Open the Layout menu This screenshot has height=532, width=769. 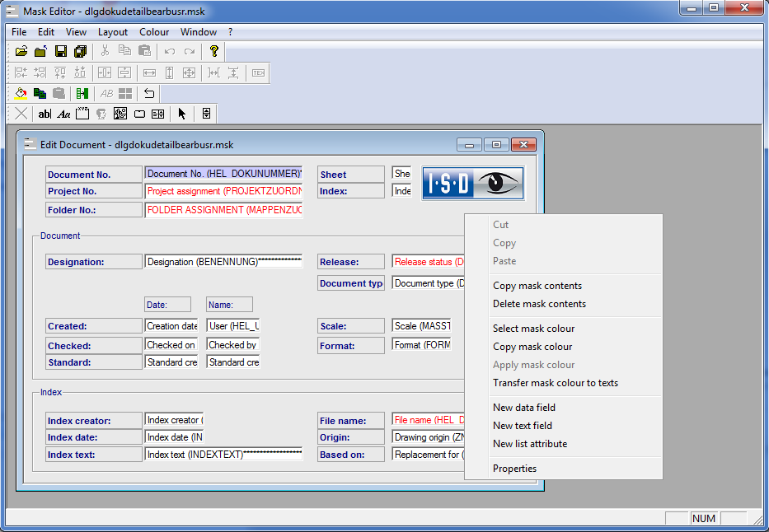[113, 32]
